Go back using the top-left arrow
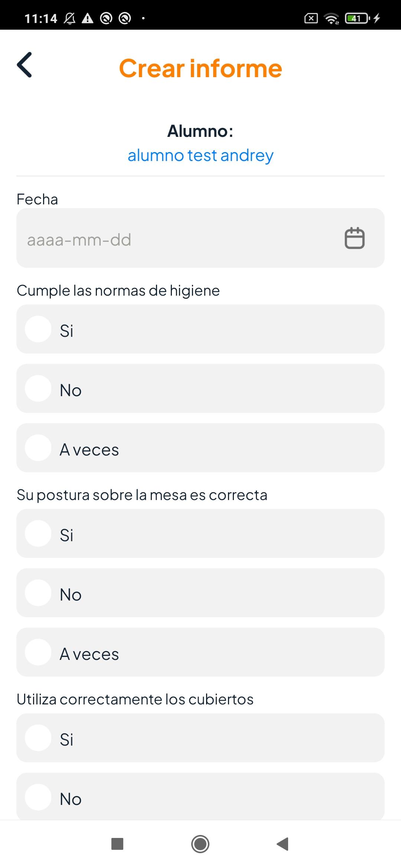The image size is (401, 868). (25, 65)
